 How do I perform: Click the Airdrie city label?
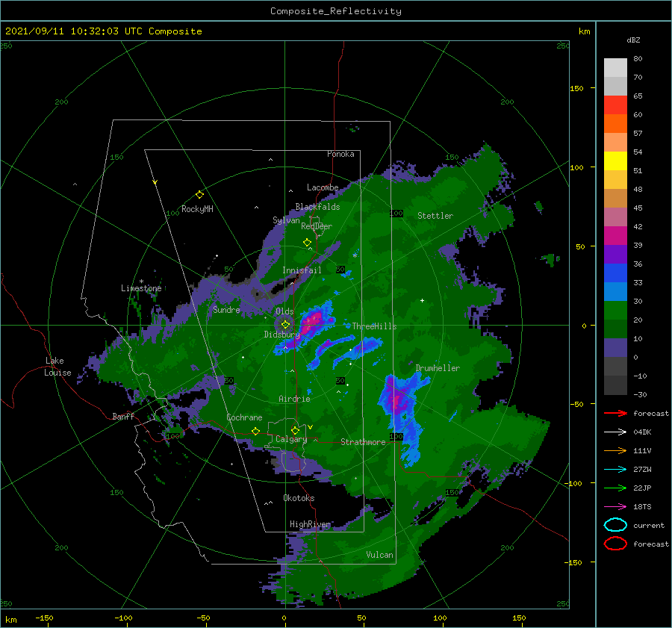294,399
